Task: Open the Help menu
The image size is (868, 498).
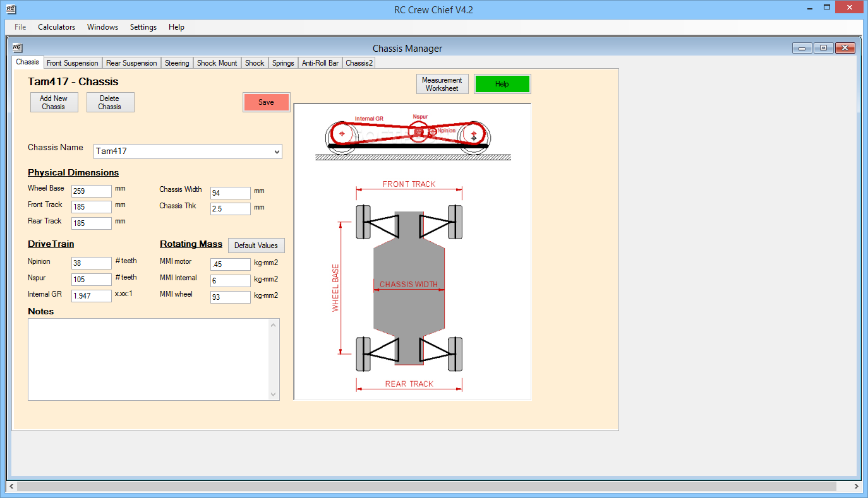Action: 177,27
